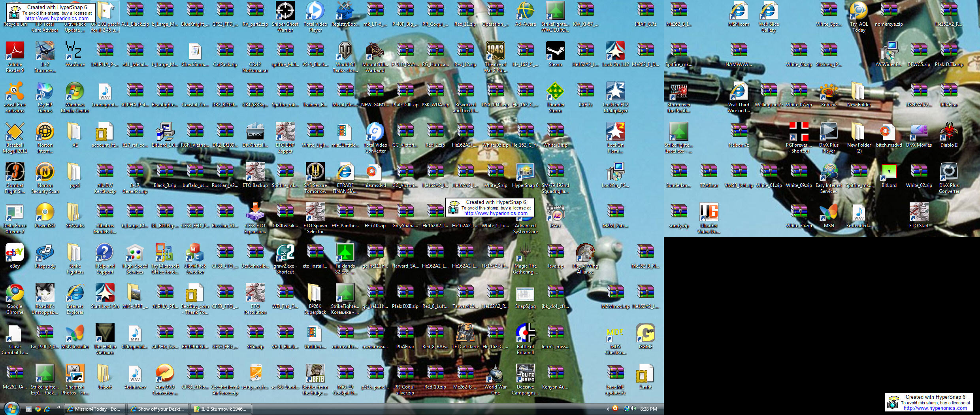Select the Play X-Wing Alliance icon
980x415 pixels.
[585, 259]
